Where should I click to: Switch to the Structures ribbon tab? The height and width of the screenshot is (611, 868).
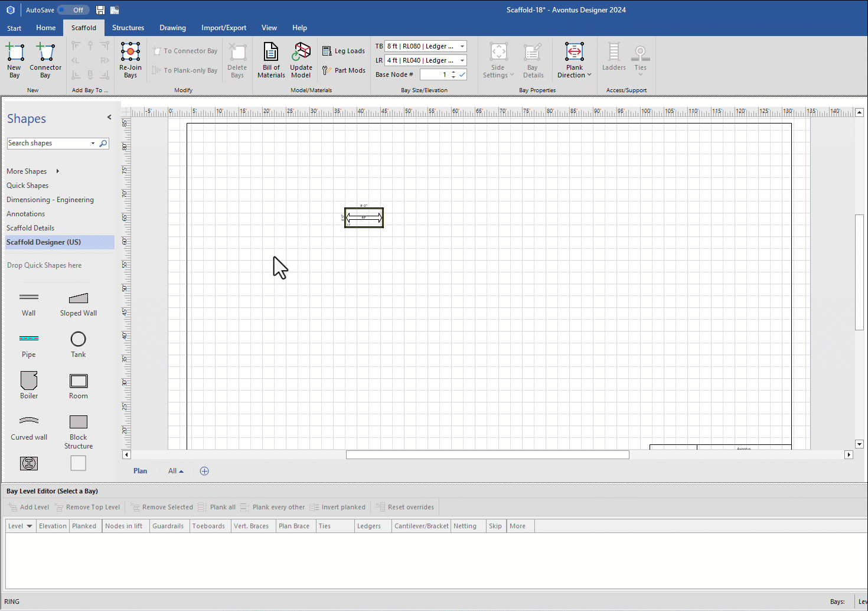coord(128,28)
